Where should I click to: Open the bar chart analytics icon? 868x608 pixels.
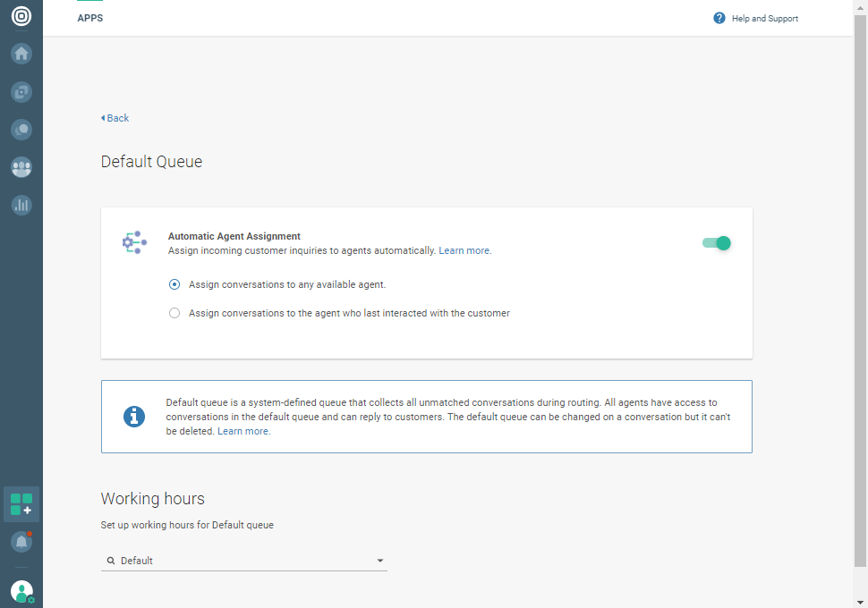[21, 205]
